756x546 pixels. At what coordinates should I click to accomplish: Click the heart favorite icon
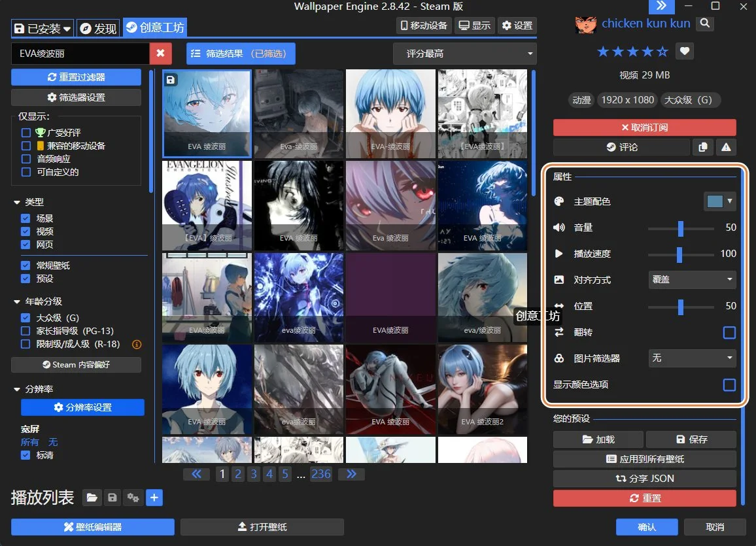(685, 51)
